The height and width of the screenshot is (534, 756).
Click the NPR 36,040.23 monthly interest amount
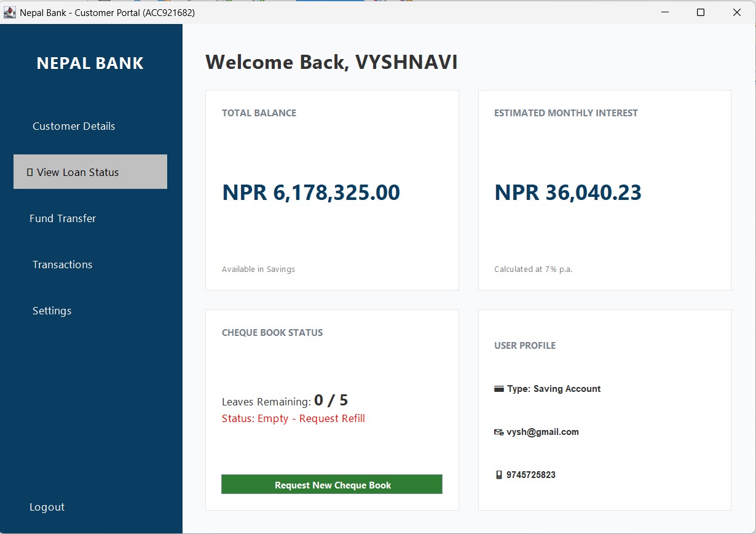pos(568,193)
